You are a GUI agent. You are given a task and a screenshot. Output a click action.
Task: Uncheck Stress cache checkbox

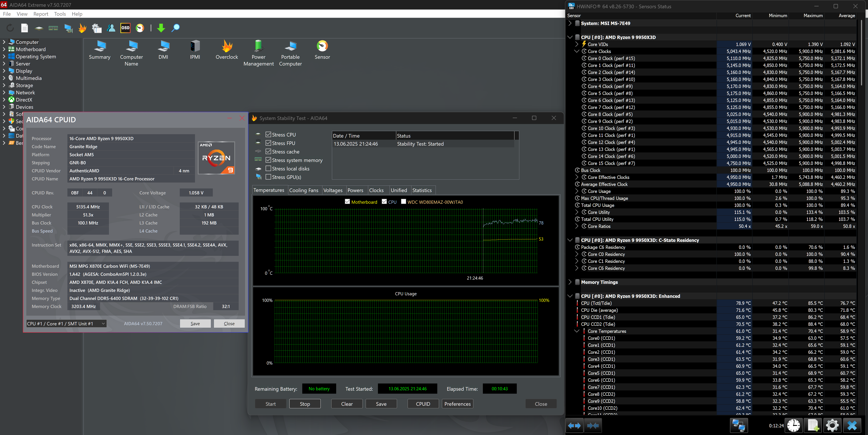click(268, 152)
